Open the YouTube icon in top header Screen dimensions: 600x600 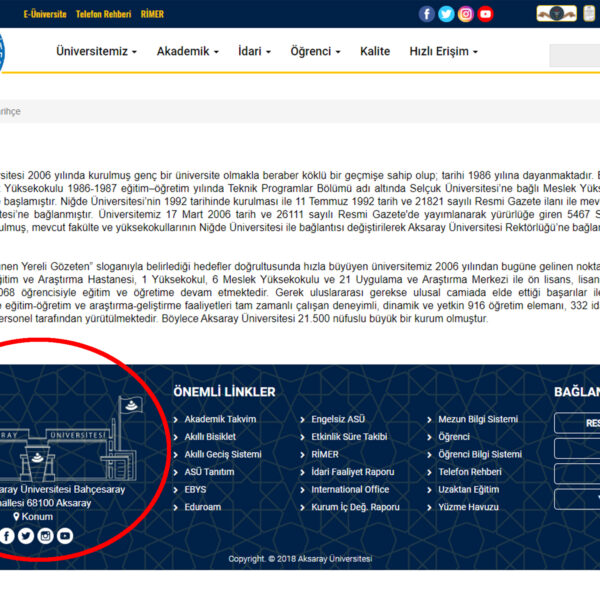pyautogui.click(x=485, y=14)
